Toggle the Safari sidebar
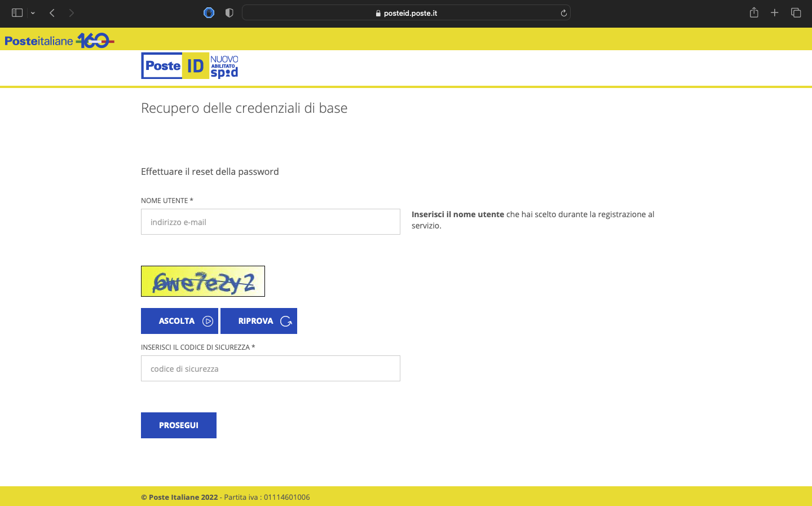 tap(17, 12)
